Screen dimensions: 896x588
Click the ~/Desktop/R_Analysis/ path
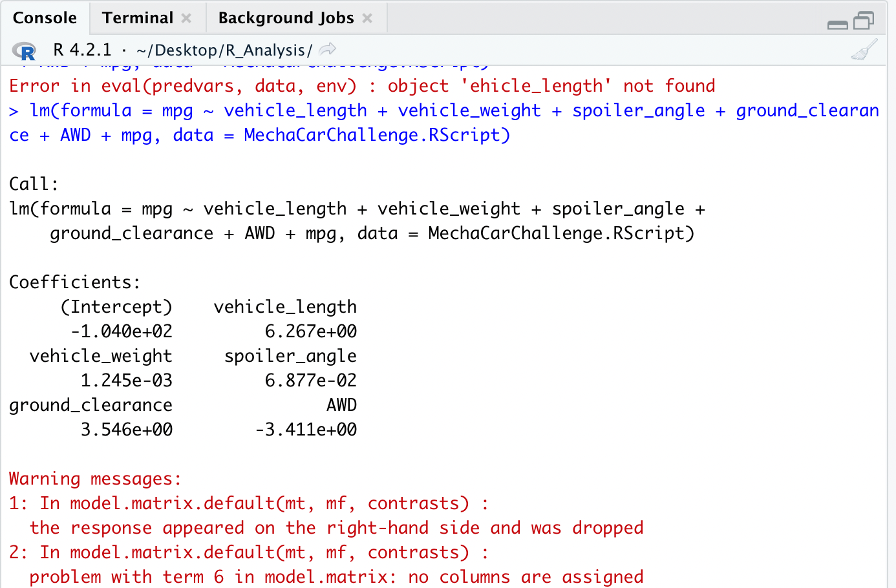[225, 50]
